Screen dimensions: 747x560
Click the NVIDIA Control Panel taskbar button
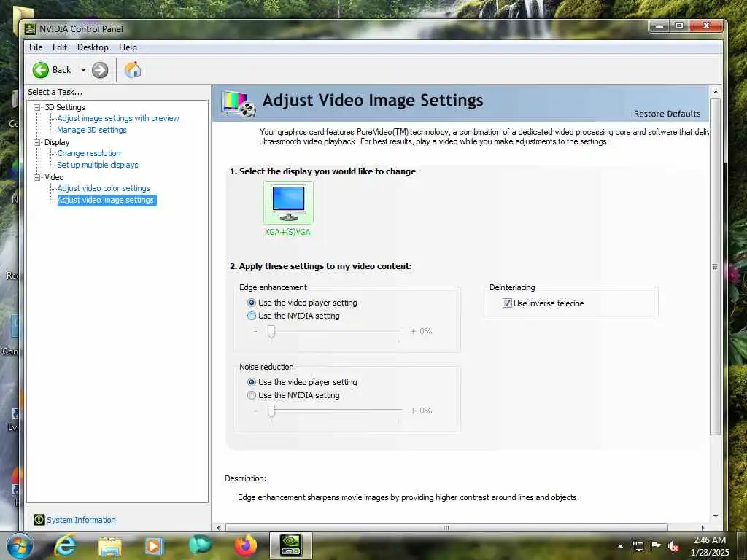[290, 545]
